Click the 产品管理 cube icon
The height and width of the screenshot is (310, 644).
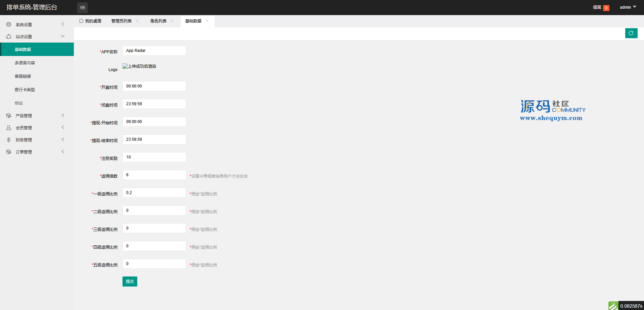(x=9, y=116)
